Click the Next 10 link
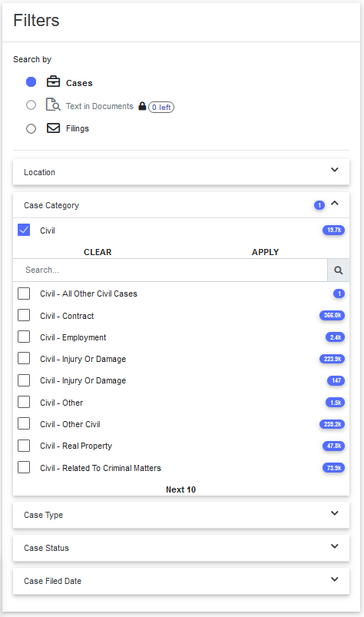 [x=180, y=489]
